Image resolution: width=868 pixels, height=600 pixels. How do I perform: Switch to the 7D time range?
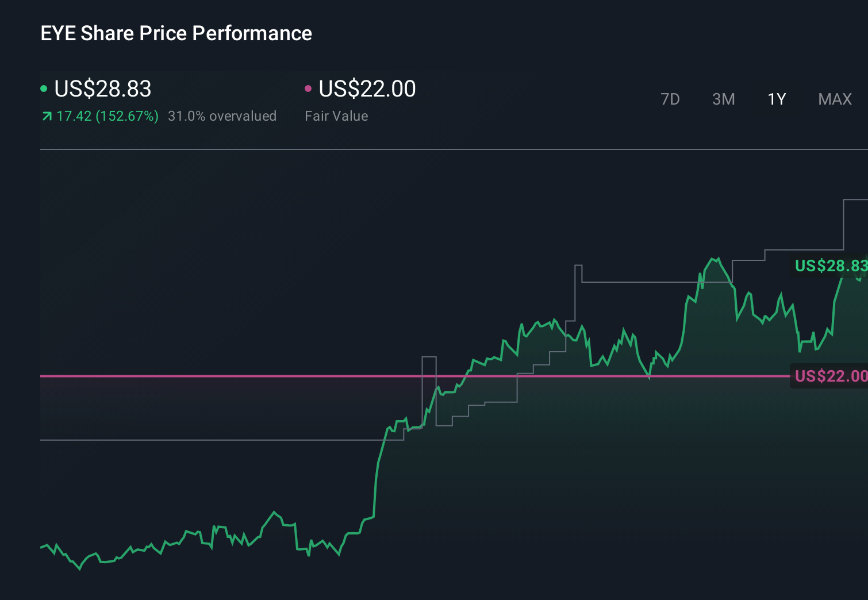[670, 99]
